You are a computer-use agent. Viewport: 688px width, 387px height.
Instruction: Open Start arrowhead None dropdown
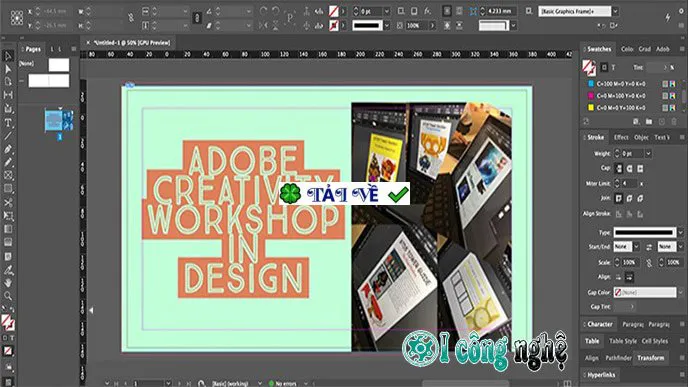point(636,247)
